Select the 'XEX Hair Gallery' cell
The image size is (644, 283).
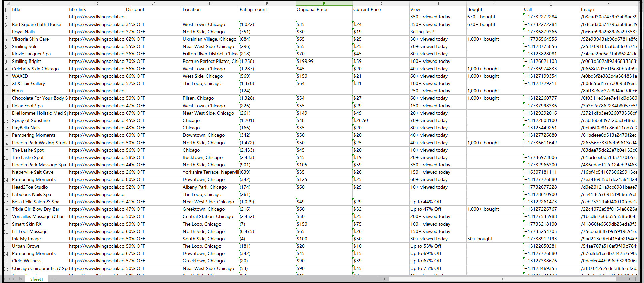(39, 84)
